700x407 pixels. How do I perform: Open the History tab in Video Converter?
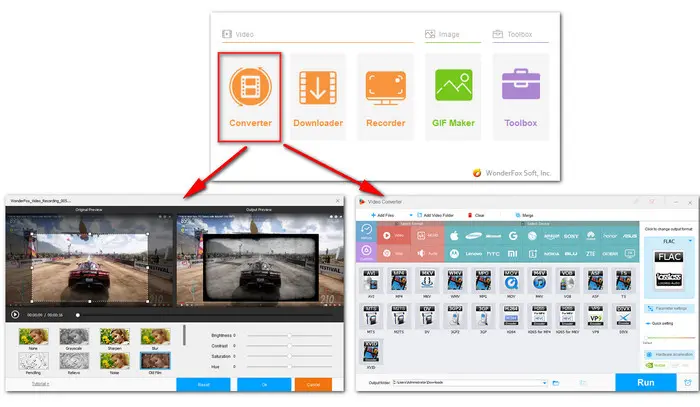coord(366,232)
